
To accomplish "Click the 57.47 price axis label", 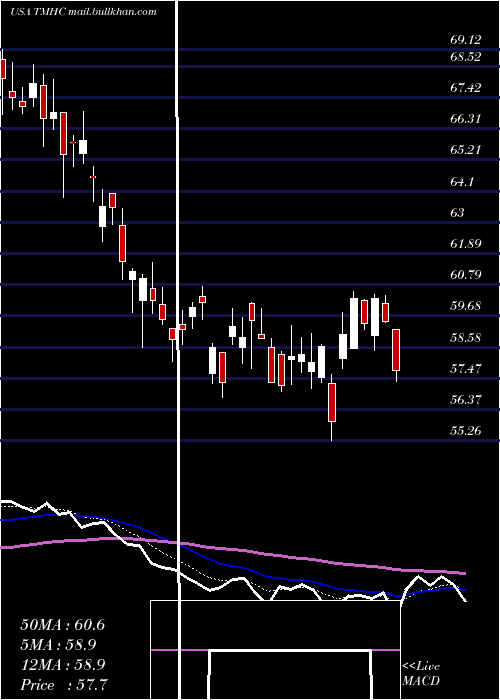I will click(466, 368).
